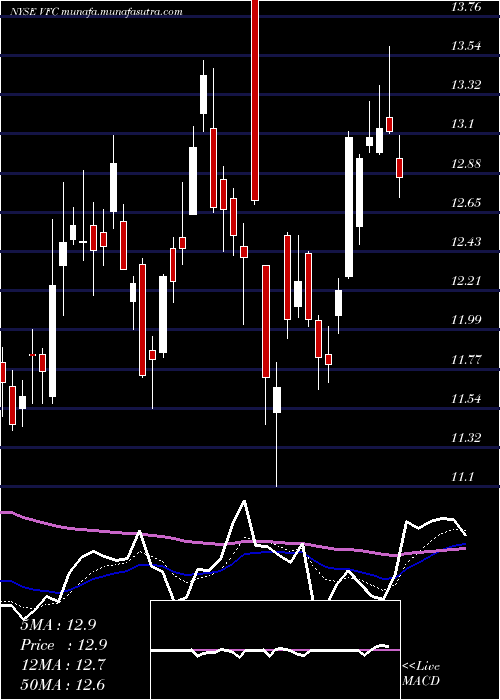Viewport: 500px width, 700px height.
Task: Click the 11.77 price axis label
Action: point(466,359)
